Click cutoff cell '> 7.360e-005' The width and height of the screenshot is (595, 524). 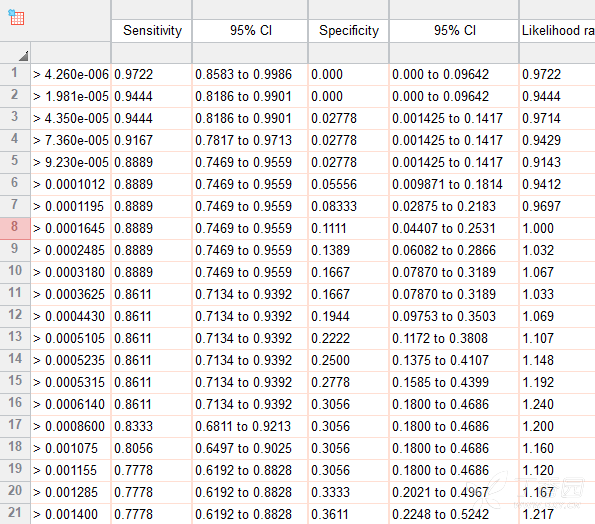coord(71,140)
